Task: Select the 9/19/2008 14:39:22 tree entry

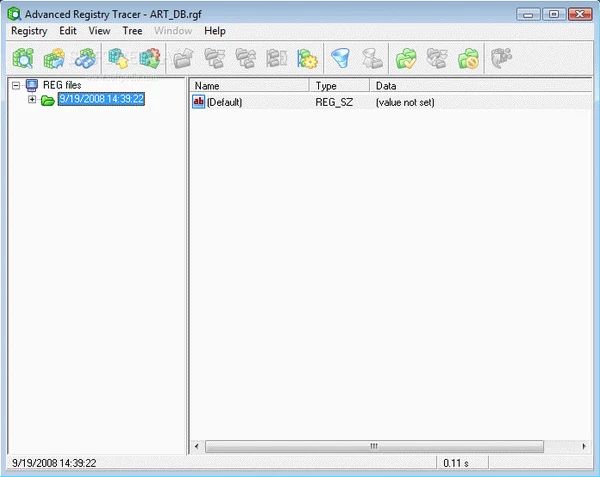Action: pos(101,99)
